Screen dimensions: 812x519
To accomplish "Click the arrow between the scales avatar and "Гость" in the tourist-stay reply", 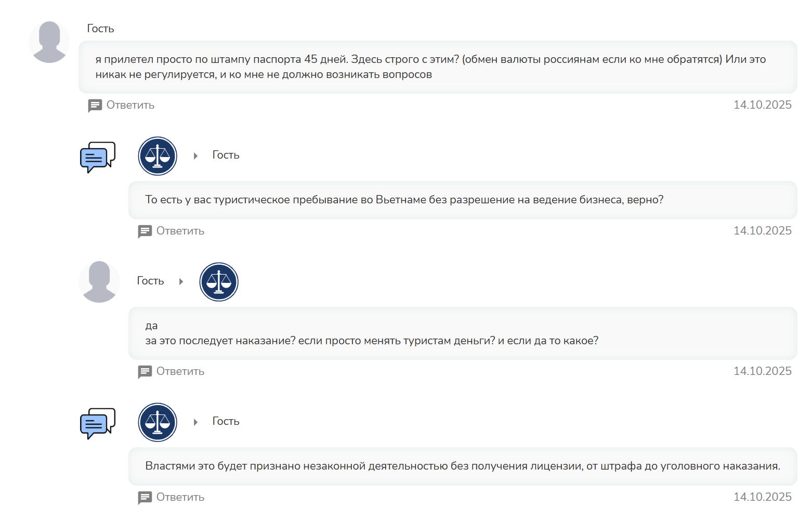I will coord(195,156).
